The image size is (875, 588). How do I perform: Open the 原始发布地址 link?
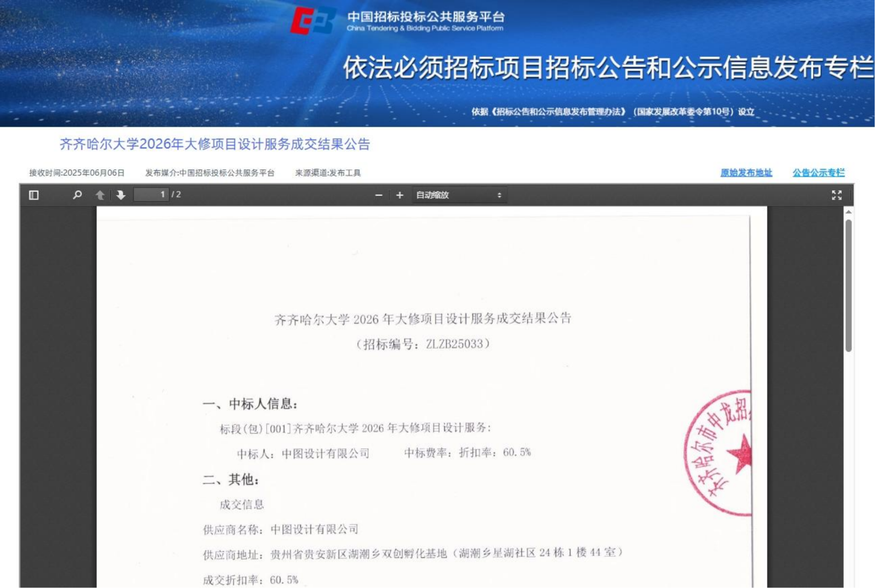[746, 173]
